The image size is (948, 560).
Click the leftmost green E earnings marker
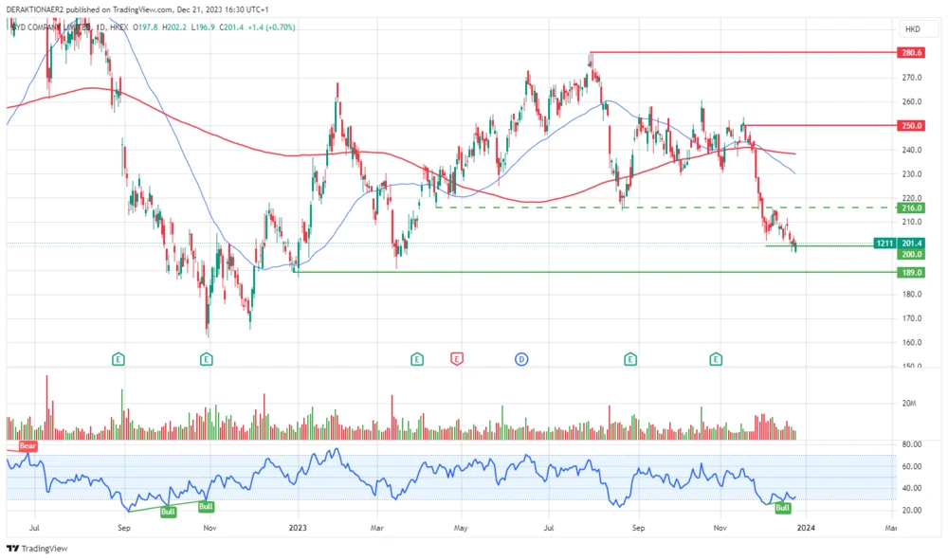(x=118, y=358)
